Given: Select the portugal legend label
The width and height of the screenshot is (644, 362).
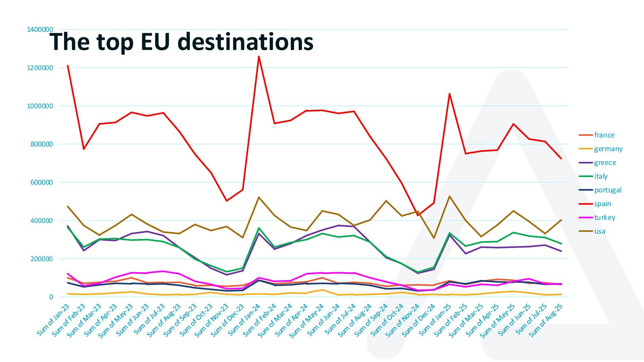Looking at the screenshot, I should pyautogui.click(x=608, y=190).
